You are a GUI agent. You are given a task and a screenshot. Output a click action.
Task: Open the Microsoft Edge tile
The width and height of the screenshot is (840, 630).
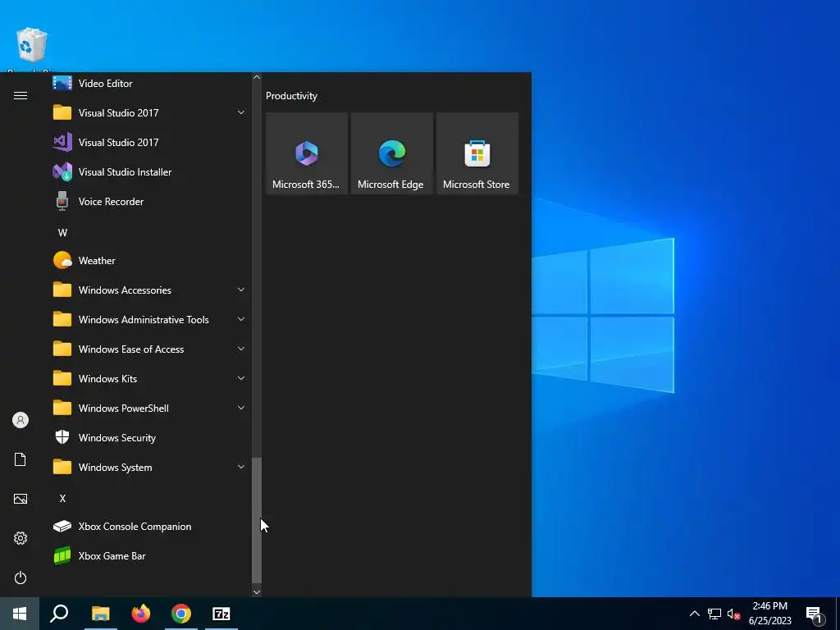391,153
